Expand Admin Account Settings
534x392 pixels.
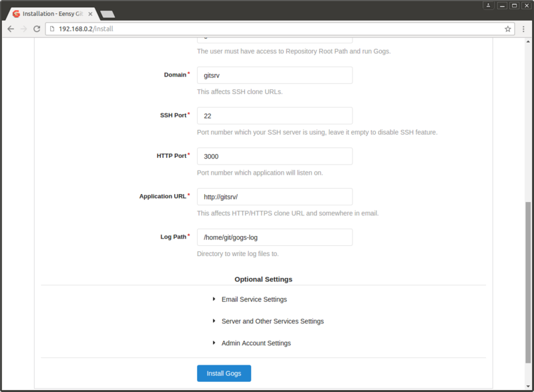(x=252, y=343)
